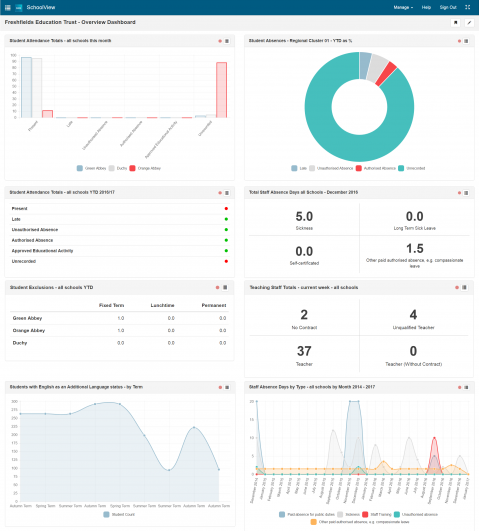Toggle Authorised Absence in donut chart legend
This screenshot has height=531, width=479.
coord(376,168)
